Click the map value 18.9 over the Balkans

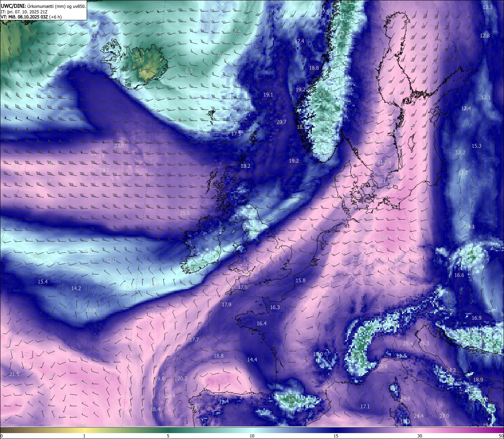pyautogui.click(x=478, y=380)
